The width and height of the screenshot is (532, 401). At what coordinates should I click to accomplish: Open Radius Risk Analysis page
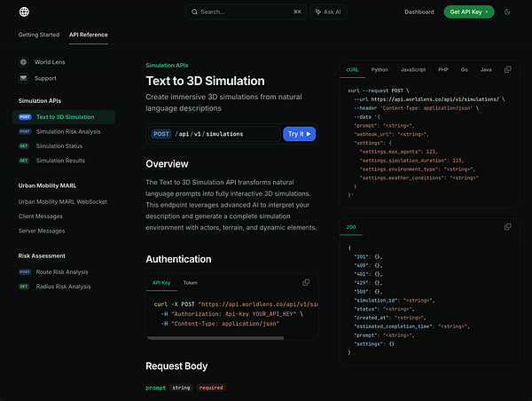(x=64, y=287)
